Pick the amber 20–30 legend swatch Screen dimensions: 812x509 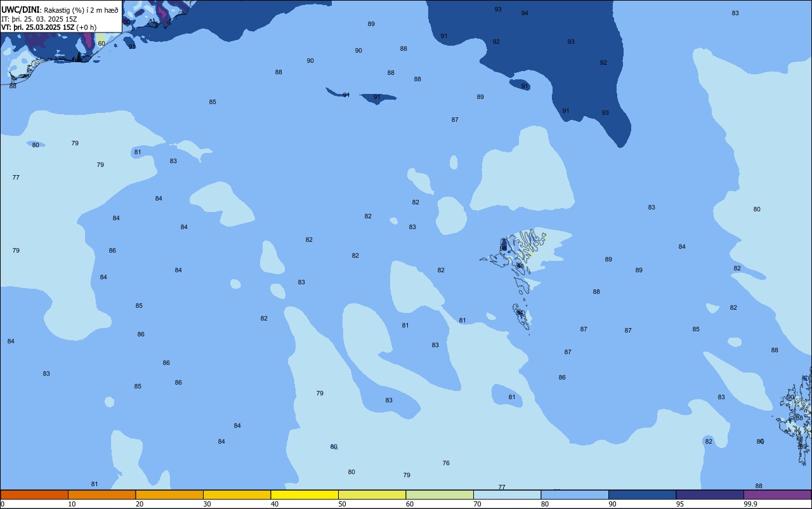[169, 494]
